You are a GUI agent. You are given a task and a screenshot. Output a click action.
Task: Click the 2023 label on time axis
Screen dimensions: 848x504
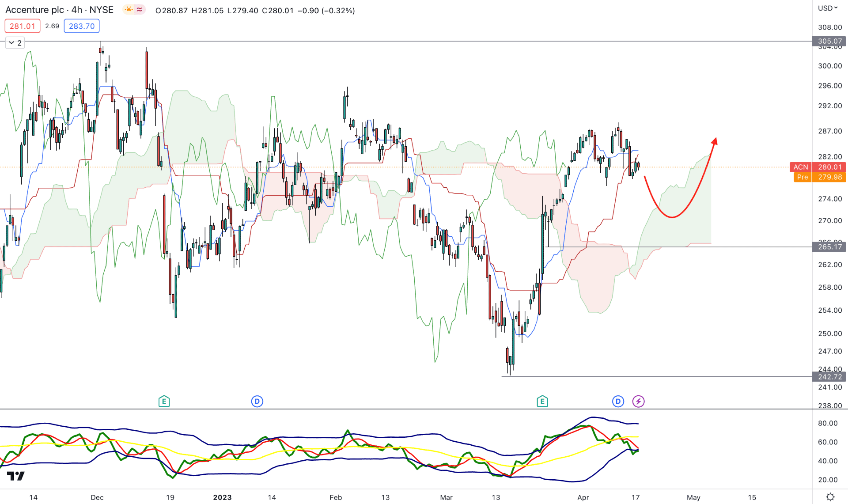[222, 497]
